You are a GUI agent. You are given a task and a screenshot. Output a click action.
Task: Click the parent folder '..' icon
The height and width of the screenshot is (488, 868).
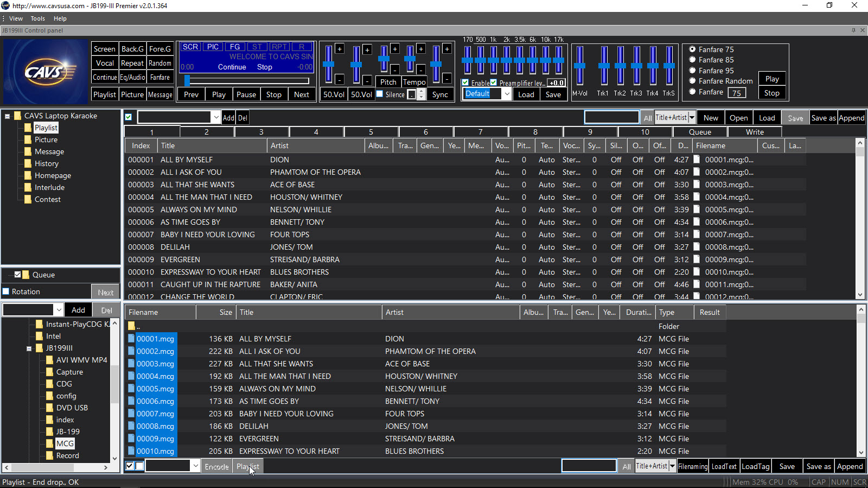131,326
